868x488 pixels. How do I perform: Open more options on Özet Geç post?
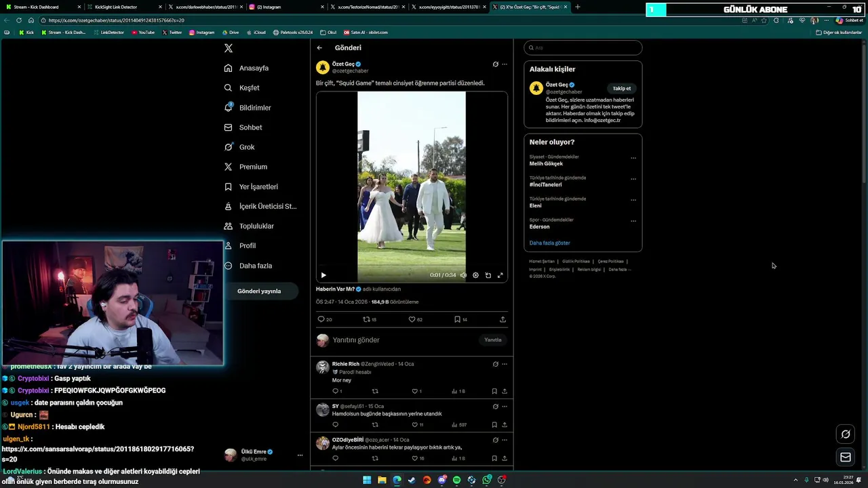[x=505, y=64]
